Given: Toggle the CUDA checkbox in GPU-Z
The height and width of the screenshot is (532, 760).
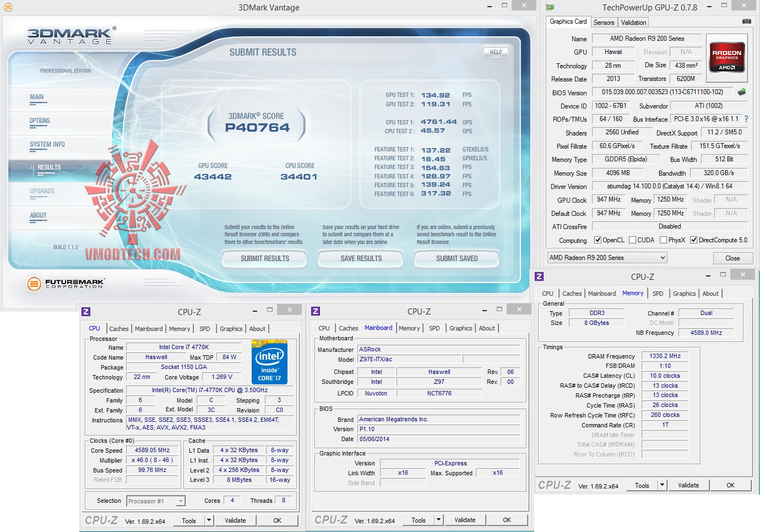Looking at the screenshot, I should click(632, 240).
